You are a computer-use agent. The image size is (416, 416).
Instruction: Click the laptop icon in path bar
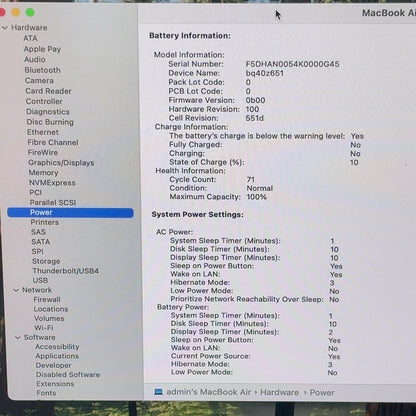click(158, 392)
